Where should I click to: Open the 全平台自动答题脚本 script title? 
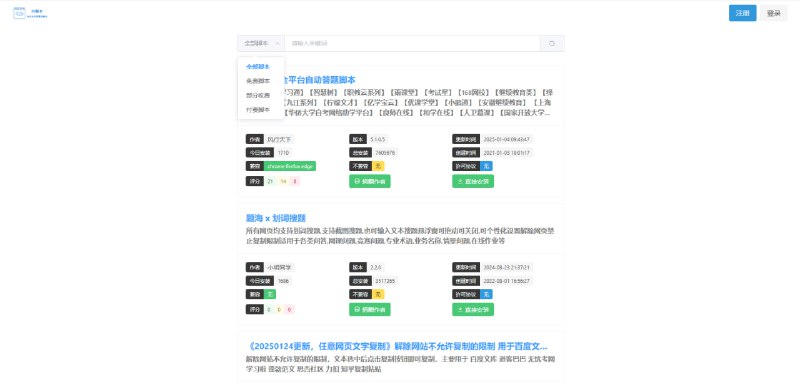[319, 80]
